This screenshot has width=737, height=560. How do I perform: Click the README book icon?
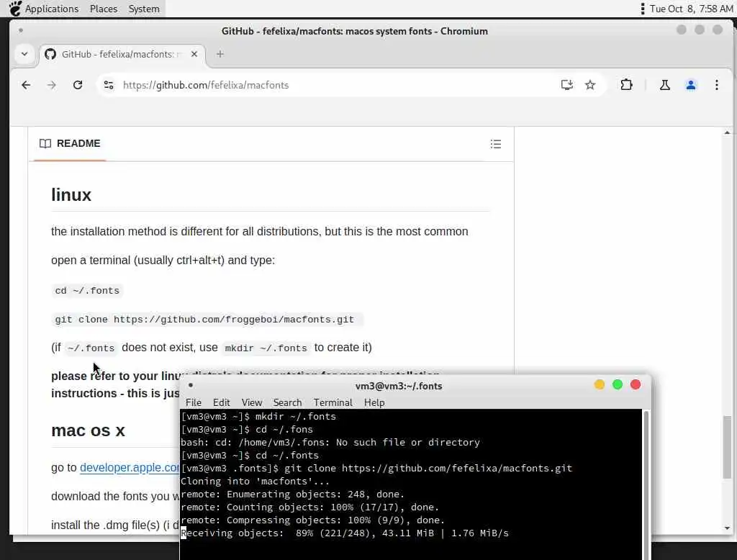(x=45, y=143)
